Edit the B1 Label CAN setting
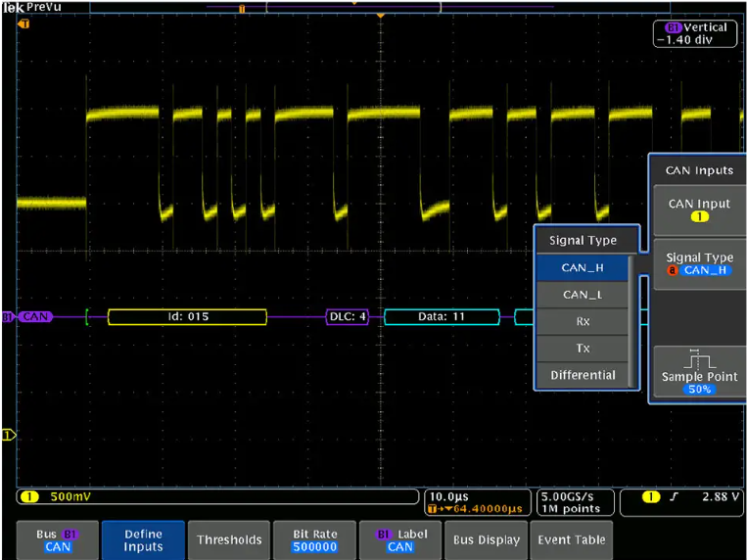 click(400, 540)
